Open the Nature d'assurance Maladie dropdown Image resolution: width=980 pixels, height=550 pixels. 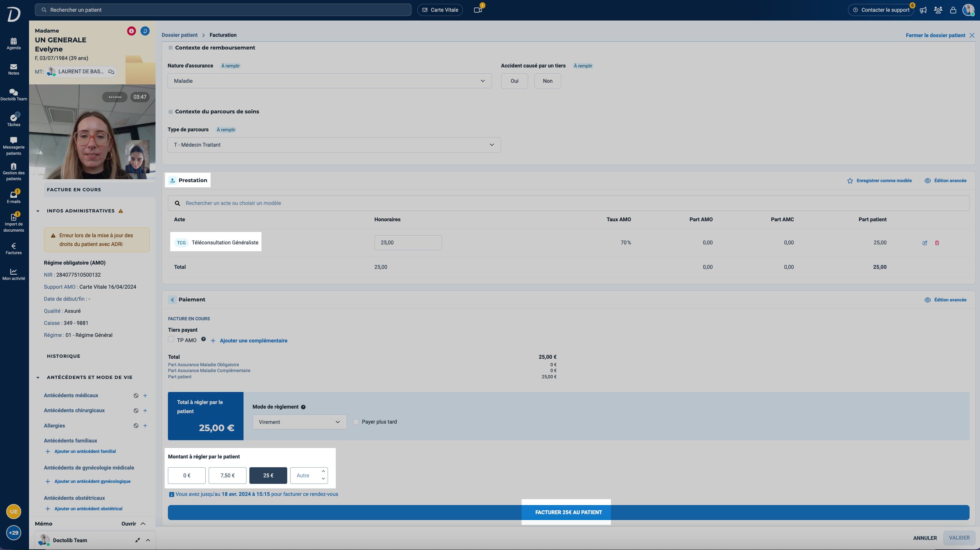click(330, 81)
